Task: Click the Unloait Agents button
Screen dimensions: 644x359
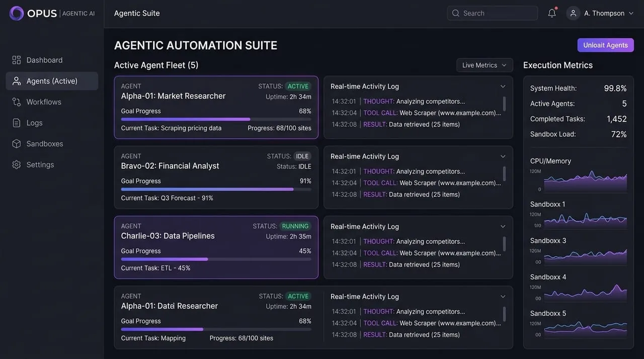Action: [x=605, y=45]
